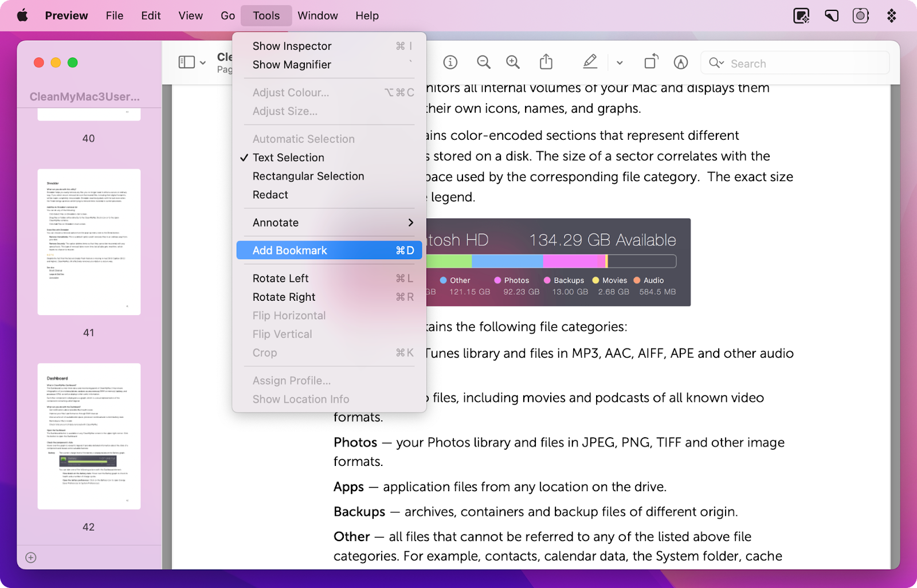Image resolution: width=917 pixels, height=588 pixels.
Task: Click the '121.15 GB' value
Action: (x=470, y=292)
